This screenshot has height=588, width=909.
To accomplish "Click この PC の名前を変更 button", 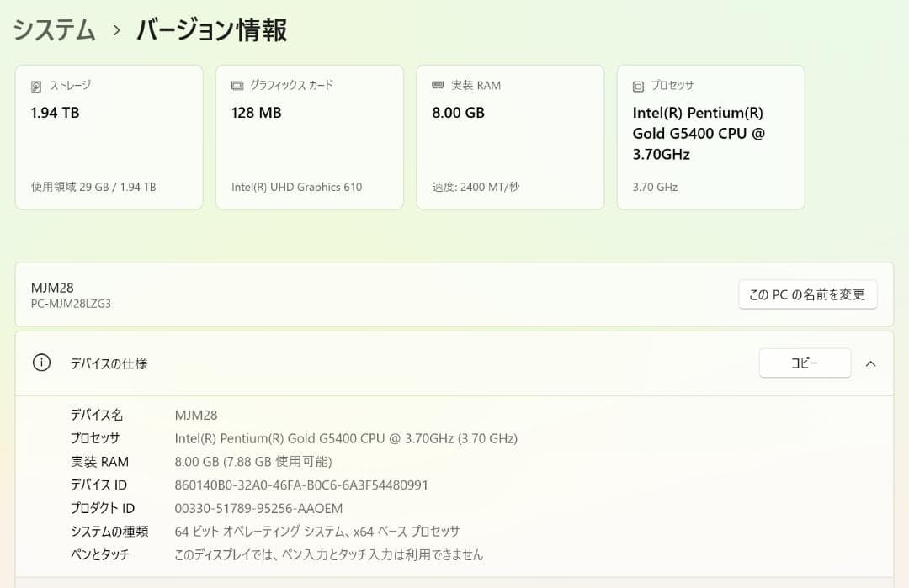I will coord(807,294).
